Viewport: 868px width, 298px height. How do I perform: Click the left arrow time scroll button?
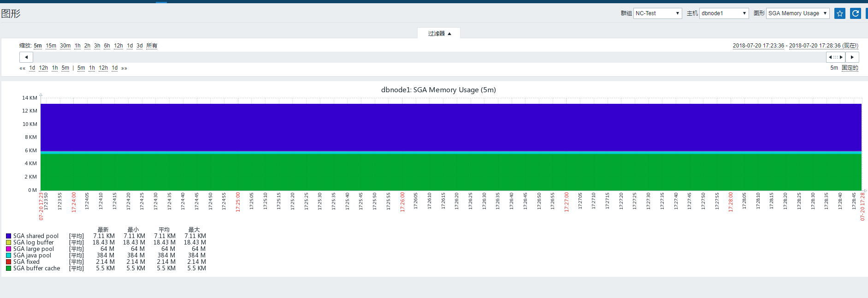point(26,57)
